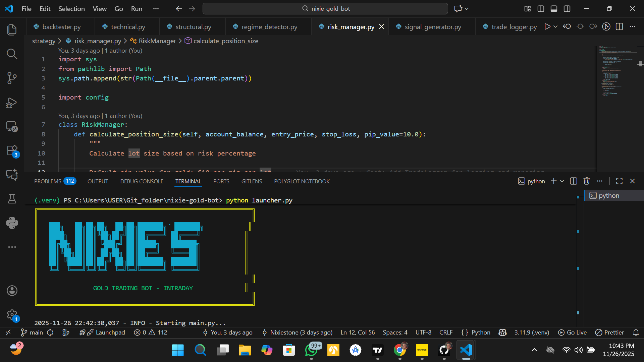Open Google Chrome from the taskbar
The image size is (644, 362).
click(400, 350)
